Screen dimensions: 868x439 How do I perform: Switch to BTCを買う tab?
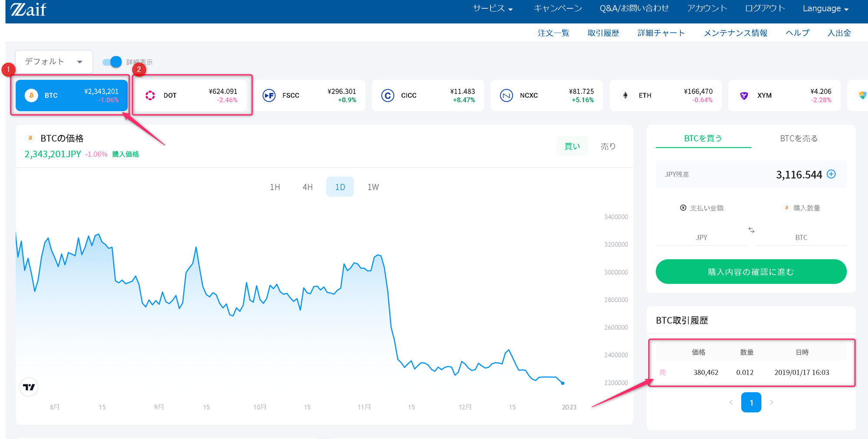[703, 139]
